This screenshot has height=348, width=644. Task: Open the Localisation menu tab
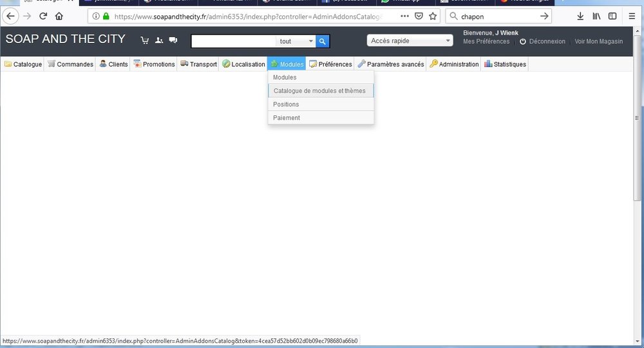(x=243, y=64)
